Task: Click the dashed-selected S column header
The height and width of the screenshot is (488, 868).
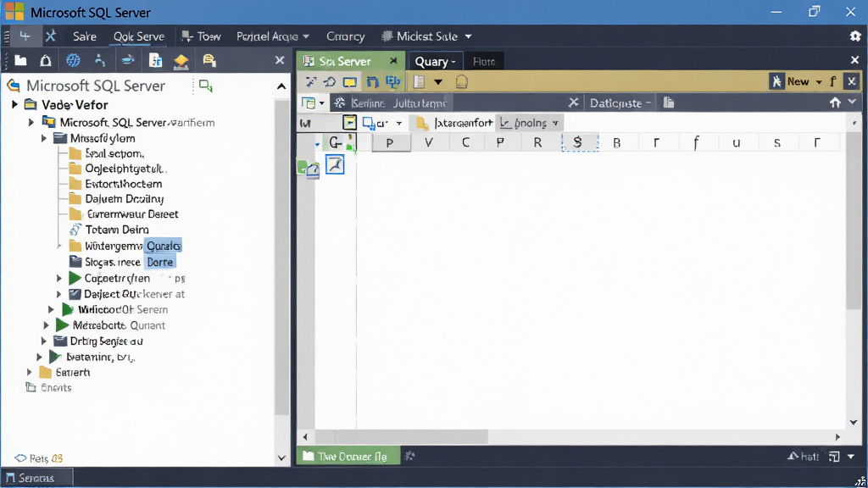Action: pyautogui.click(x=580, y=142)
